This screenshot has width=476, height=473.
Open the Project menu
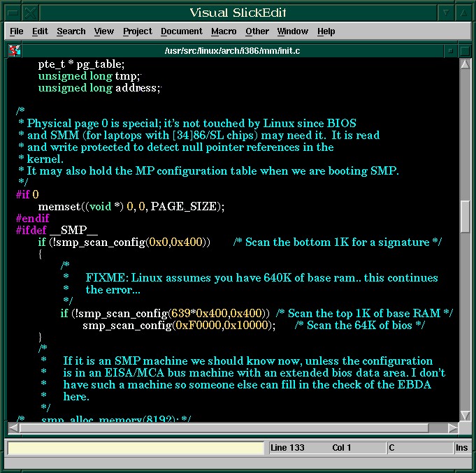[x=138, y=31]
